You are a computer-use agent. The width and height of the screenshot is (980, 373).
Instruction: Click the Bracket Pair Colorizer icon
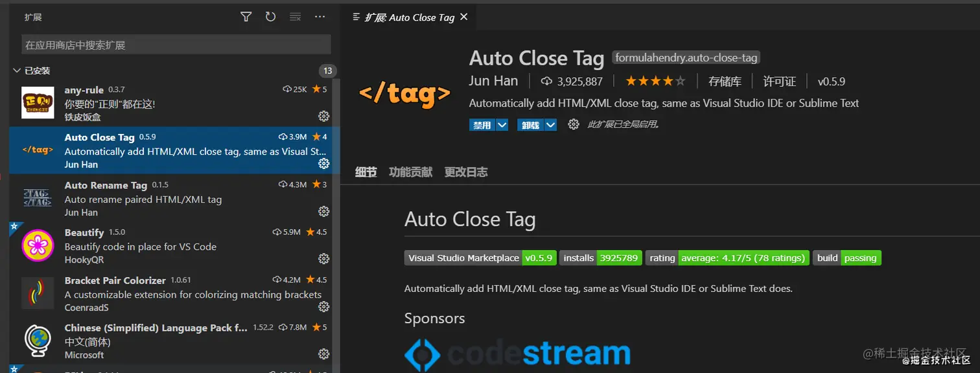coord(38,293)
